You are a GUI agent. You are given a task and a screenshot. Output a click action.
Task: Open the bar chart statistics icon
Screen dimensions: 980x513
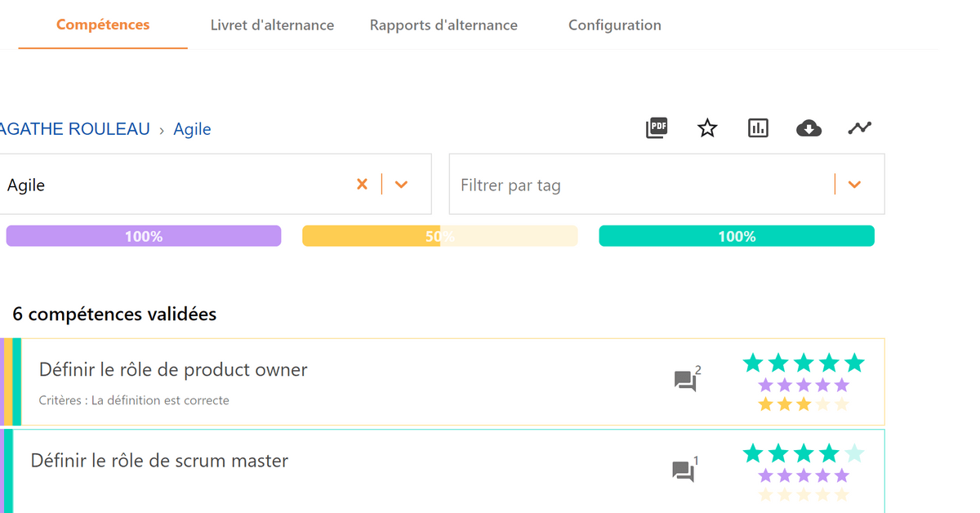[x=758, y=128]
